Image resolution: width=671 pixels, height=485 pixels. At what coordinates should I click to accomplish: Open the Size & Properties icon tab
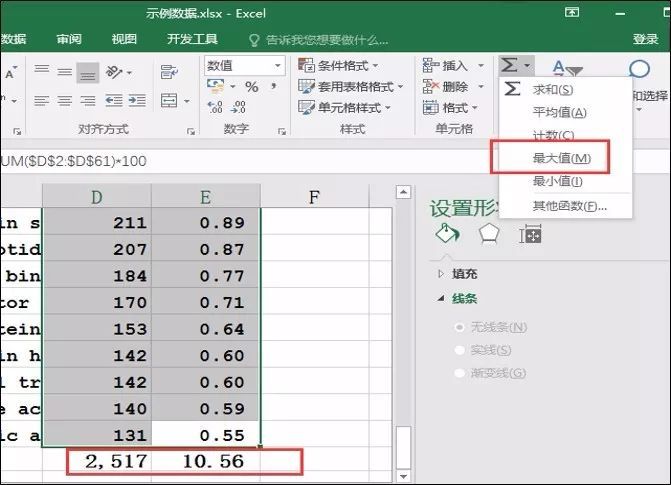[529, 234]
